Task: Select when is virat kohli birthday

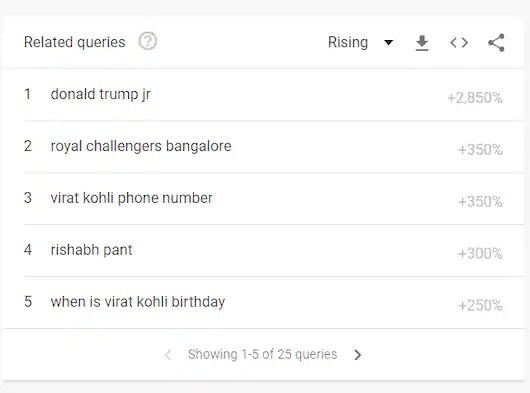Action: pyautogui.click(x=138, y=302)
